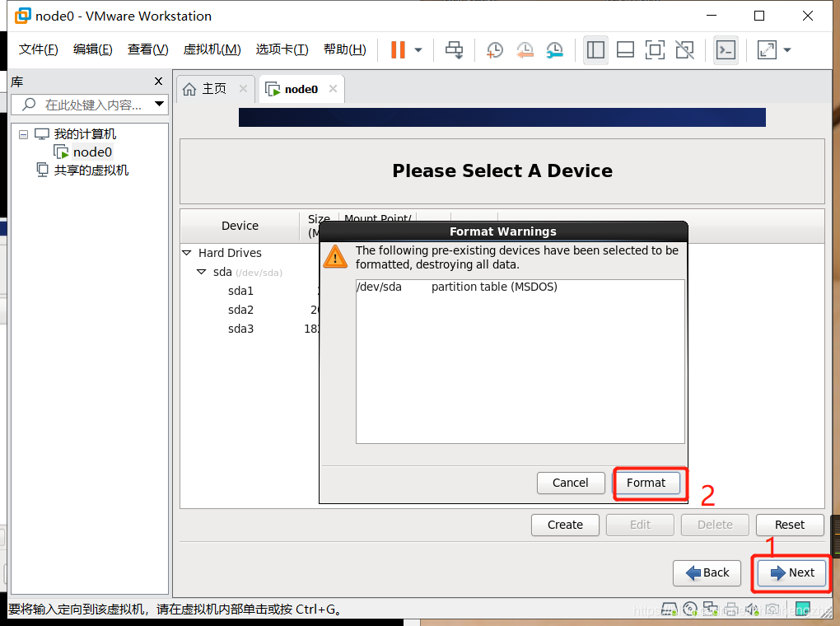Click the Create partition button

[565, 525]
